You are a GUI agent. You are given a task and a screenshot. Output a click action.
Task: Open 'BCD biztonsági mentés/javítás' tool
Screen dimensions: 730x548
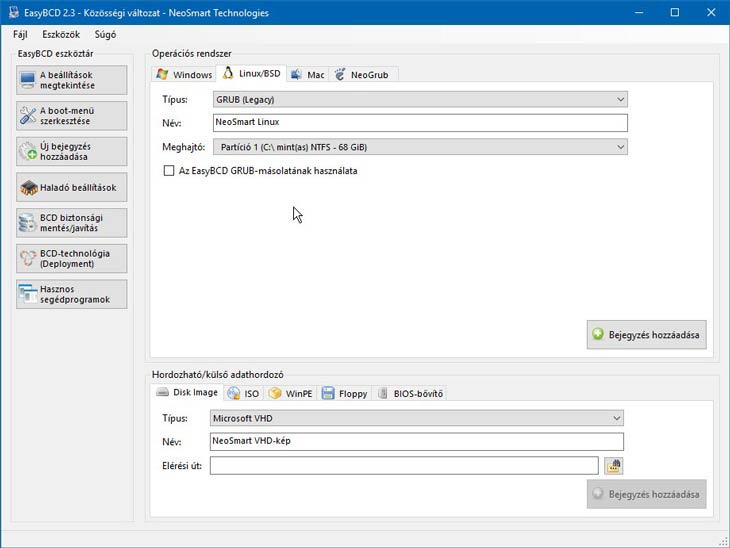[72, 223]
